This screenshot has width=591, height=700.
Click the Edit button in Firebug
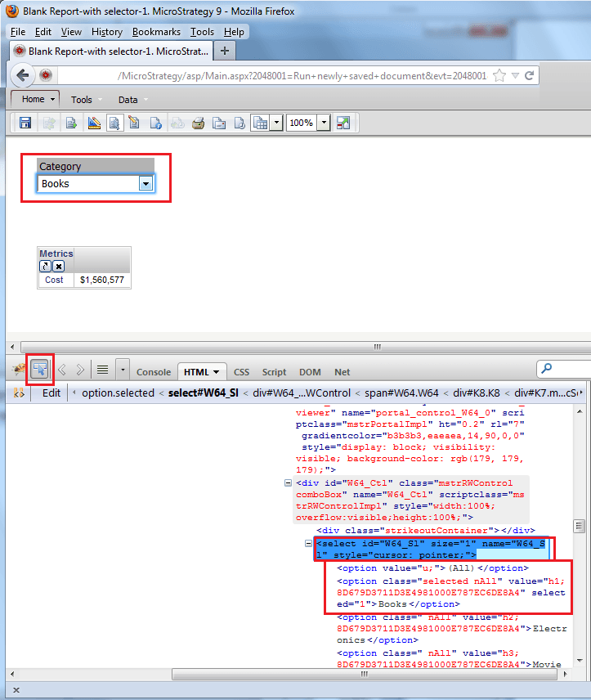[51, 393]
